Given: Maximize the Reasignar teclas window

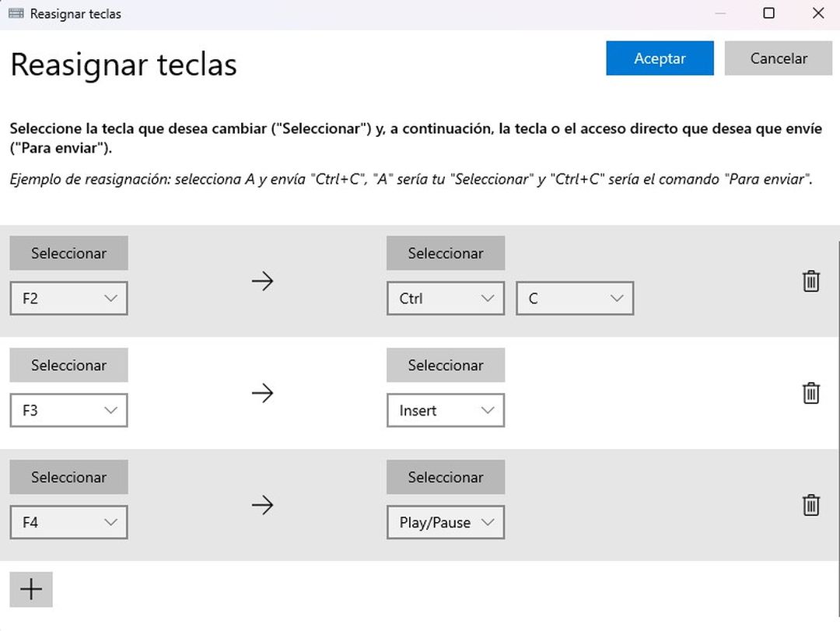Looking at the screenshot, I should point(768,13).
